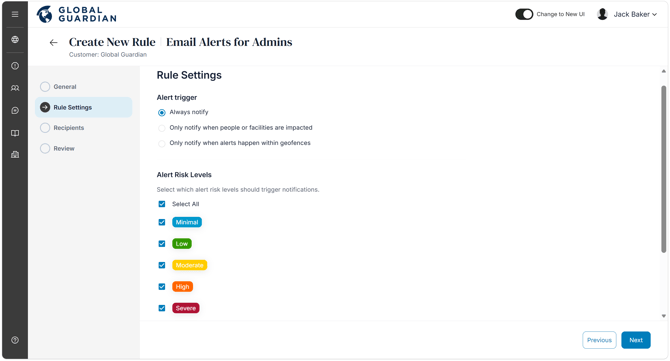Uncheck the Severe risk level checkbox
Image resolution: width=670 pixels, height=361 pixels.
(x=162, y=308)
